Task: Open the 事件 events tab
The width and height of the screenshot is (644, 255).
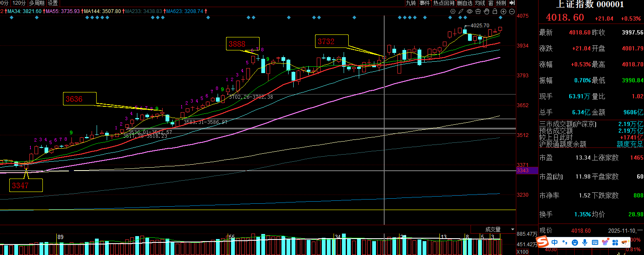Action: 425,3
